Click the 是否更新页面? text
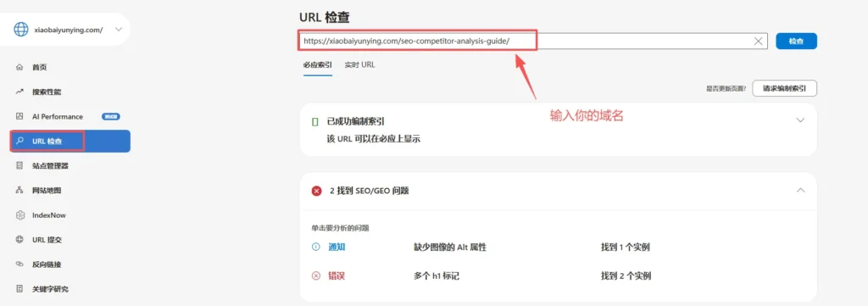The width and height of the screenshot is (868, 306). [726, 88]
